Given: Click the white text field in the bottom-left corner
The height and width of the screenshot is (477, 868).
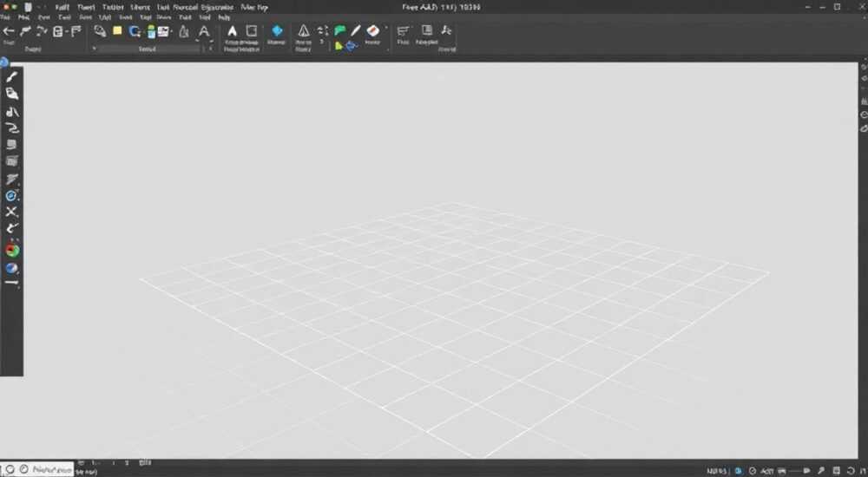Looking at the screenshot, I should click(36, 469).
